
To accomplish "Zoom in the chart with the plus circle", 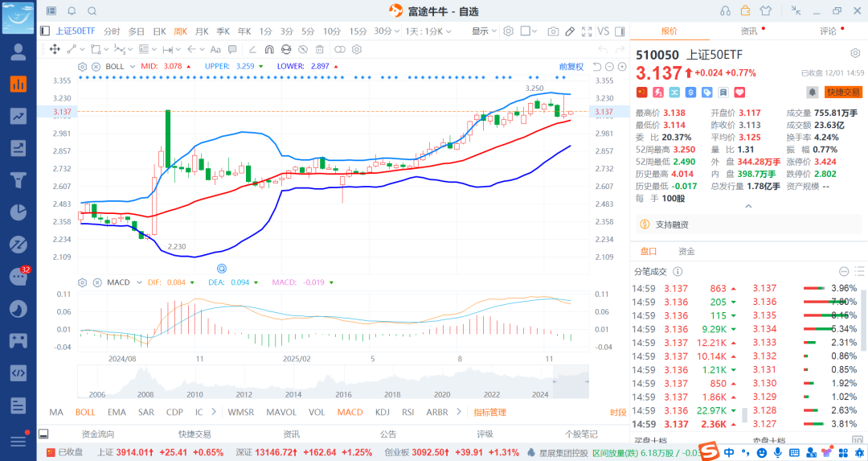I will (x=622, y=67).
